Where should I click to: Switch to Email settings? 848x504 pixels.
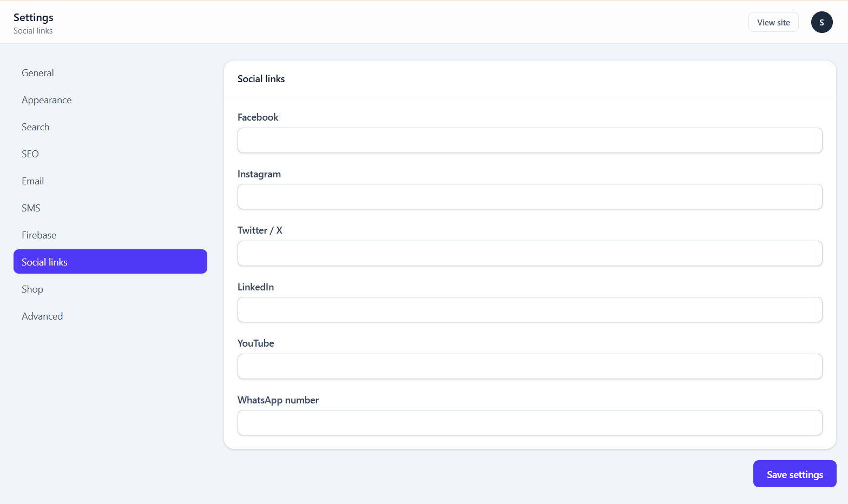[x=110, y=181]
